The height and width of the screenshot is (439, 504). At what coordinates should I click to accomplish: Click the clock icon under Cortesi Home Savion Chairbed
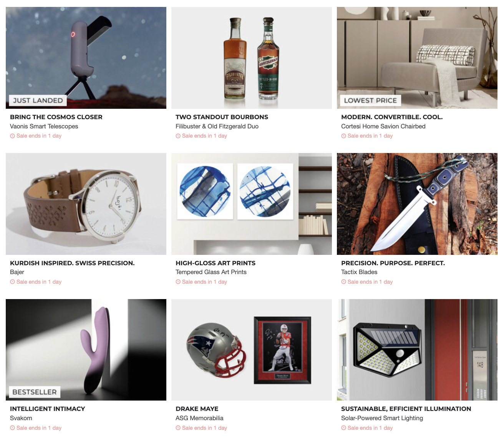click(x=343, y=136)
